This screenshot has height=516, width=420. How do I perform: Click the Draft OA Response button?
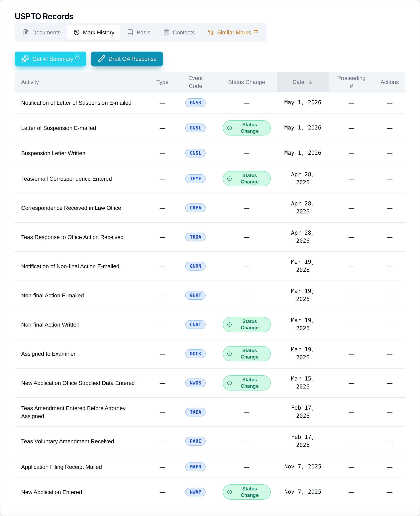pos(127,59)
